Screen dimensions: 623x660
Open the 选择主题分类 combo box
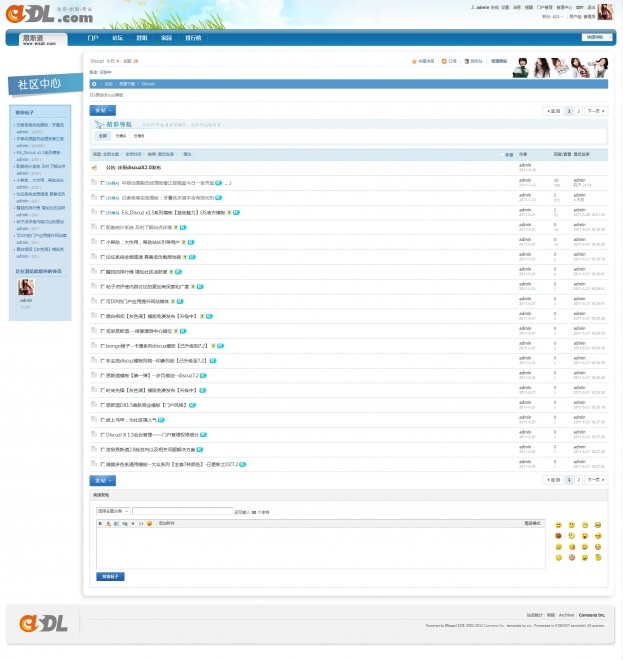[x=113, y=511]
